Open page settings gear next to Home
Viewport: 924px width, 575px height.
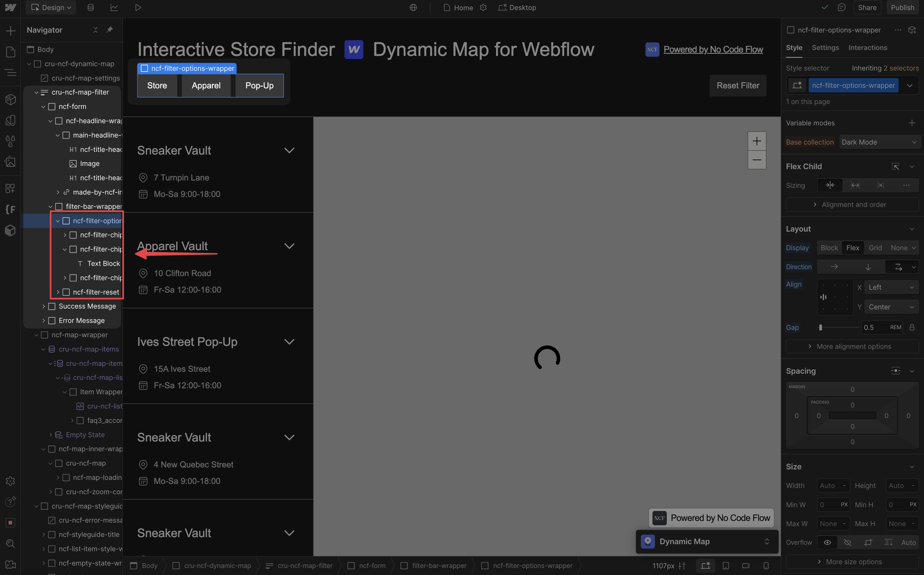click(x=483, y=8)
